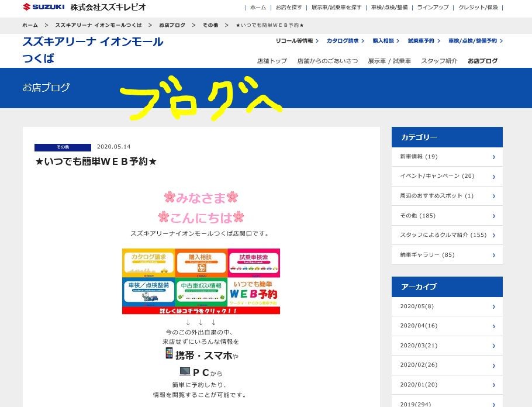Click post date 2020.05.14
The height and width of the screenshot is (407, 532).
113,147
